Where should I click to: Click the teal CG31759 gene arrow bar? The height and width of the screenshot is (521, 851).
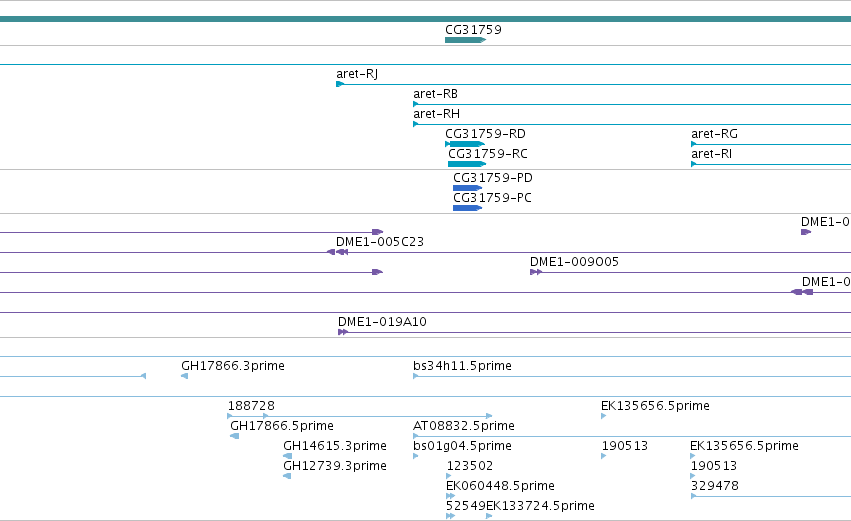click(465, 40)
